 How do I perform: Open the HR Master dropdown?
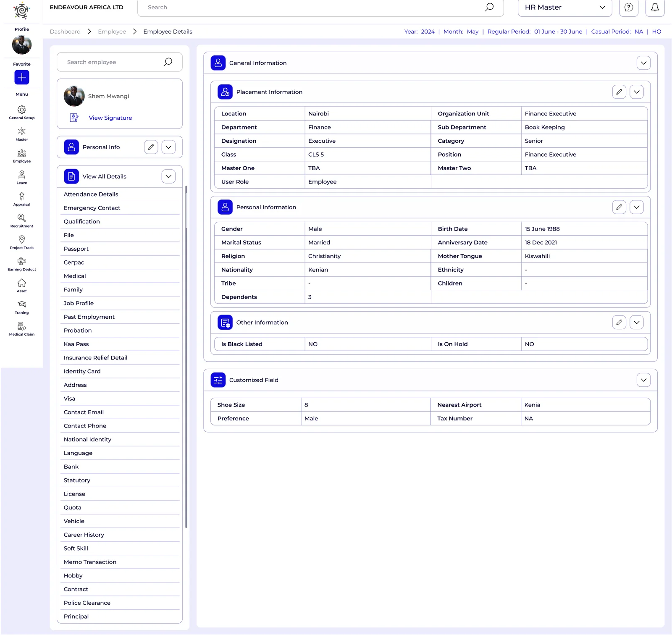[565, 8]
